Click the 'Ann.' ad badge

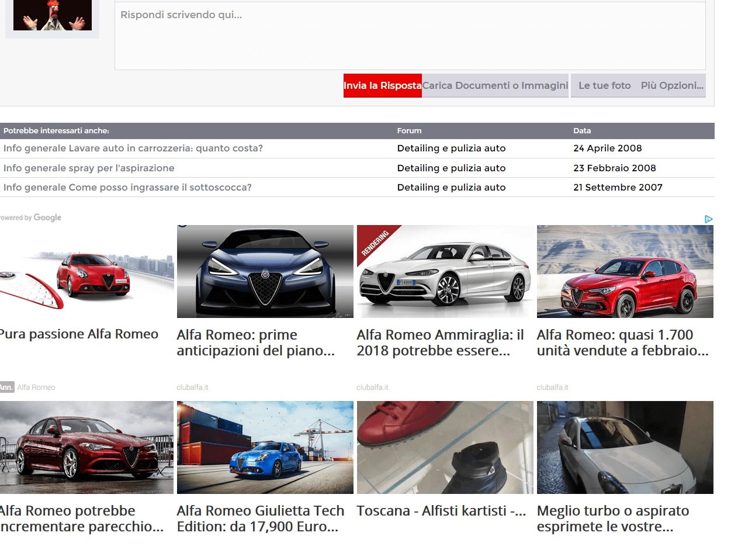click(x=7, y=387)
